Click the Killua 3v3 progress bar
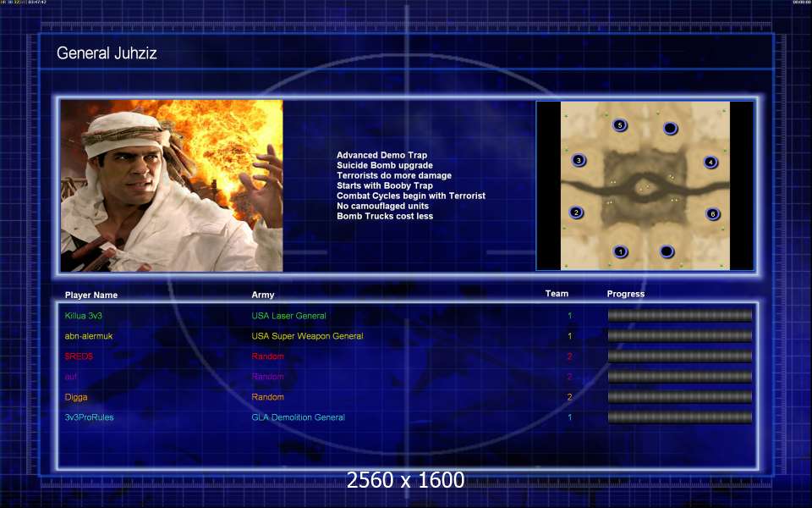 tap(679, 315)
